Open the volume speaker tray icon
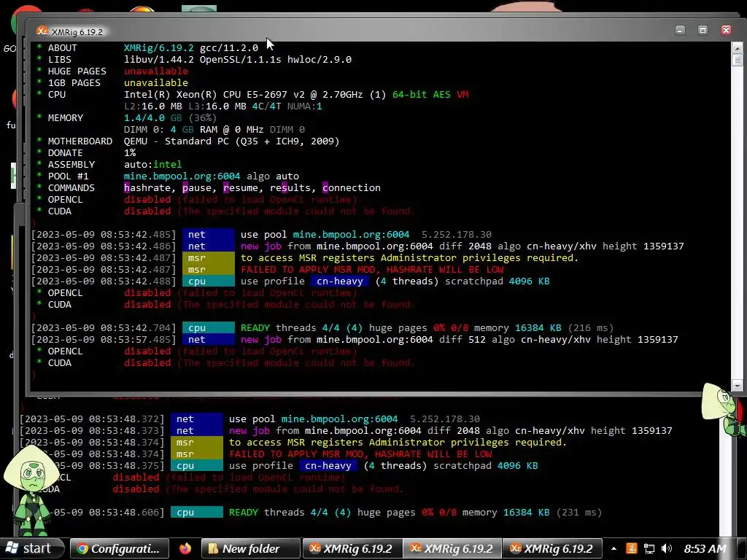747x560 pixels. pyautogui.click(x=667, y=548)
